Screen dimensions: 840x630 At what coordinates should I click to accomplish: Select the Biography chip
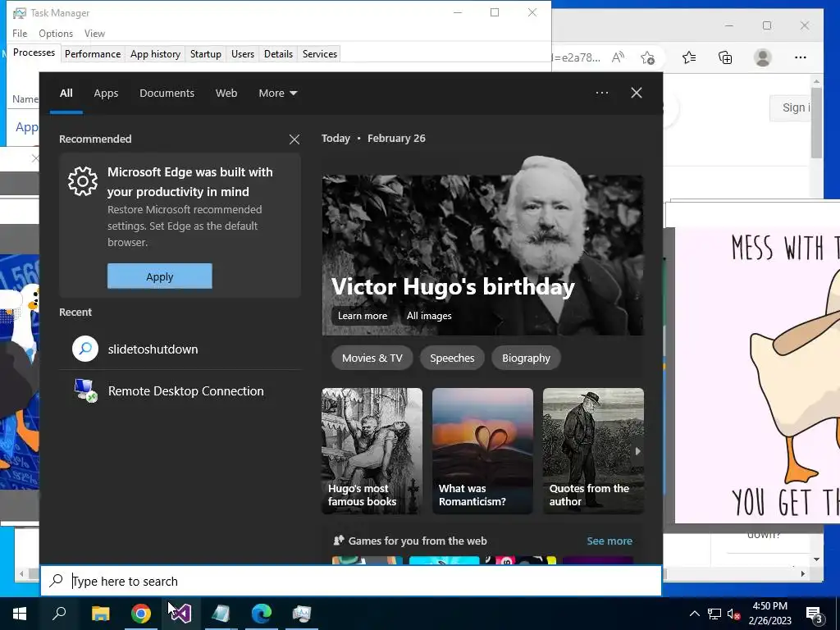pos(526,358)
